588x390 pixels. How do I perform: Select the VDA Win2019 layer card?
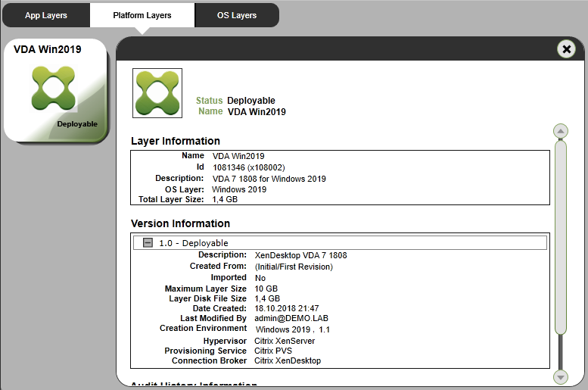tap(56, 90)
